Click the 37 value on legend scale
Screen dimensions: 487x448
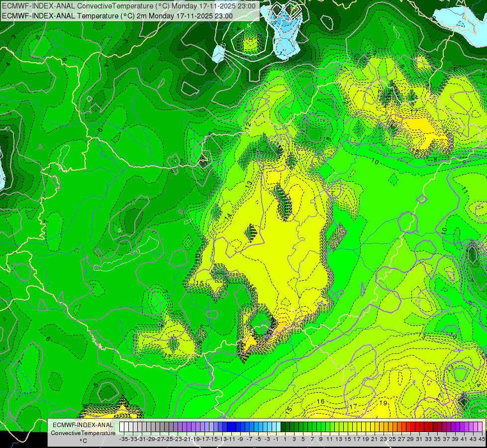pyautogui.click(x=446, y=439)
